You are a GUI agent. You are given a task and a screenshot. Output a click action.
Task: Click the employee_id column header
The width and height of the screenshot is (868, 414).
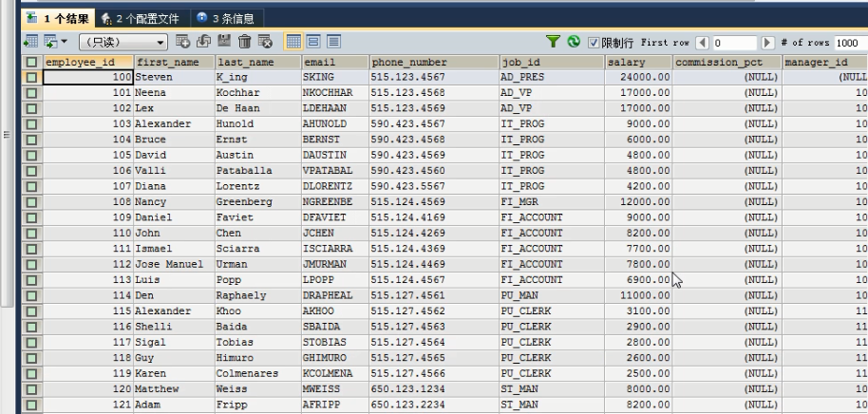click(88, 62)
